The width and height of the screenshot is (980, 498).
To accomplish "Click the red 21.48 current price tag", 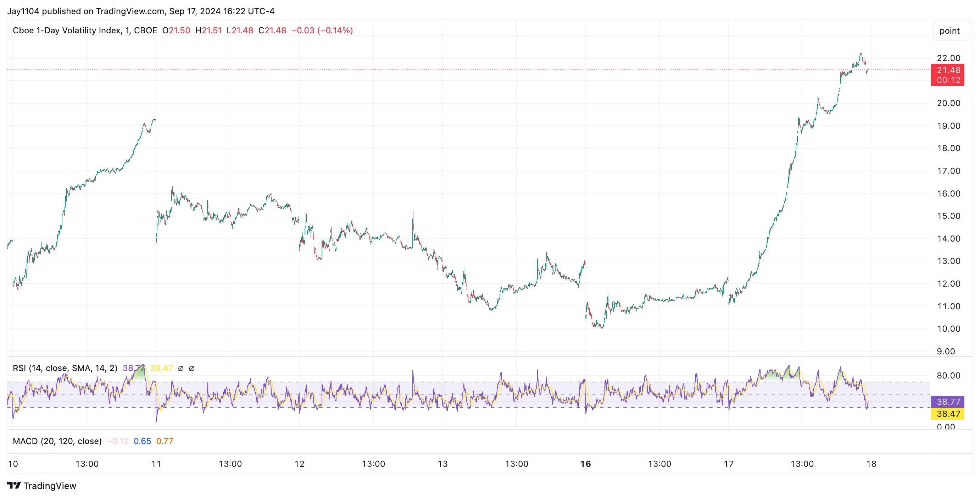I will [x=948, y=74].
